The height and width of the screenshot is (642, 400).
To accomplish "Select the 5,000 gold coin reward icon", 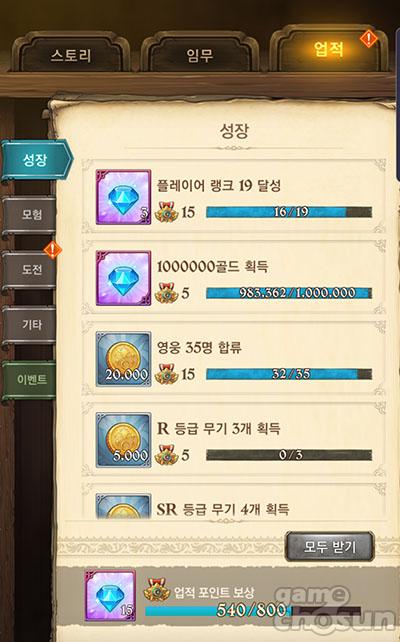I will pyautogui.click(x=123, y=440).
